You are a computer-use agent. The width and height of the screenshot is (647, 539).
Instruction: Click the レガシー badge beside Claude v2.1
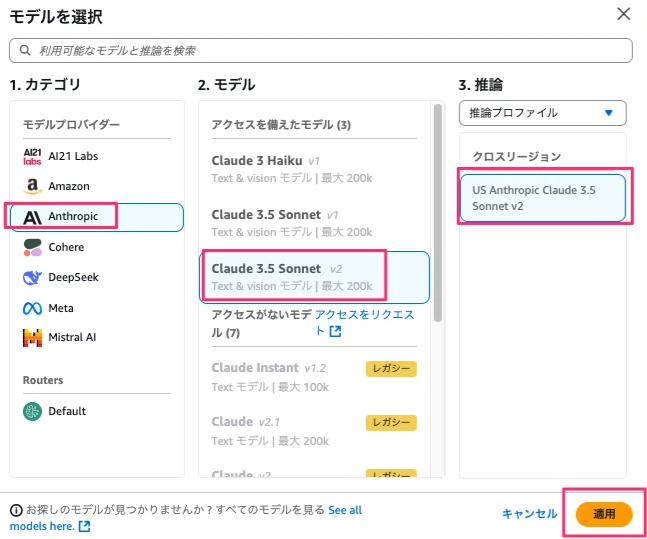391,423
